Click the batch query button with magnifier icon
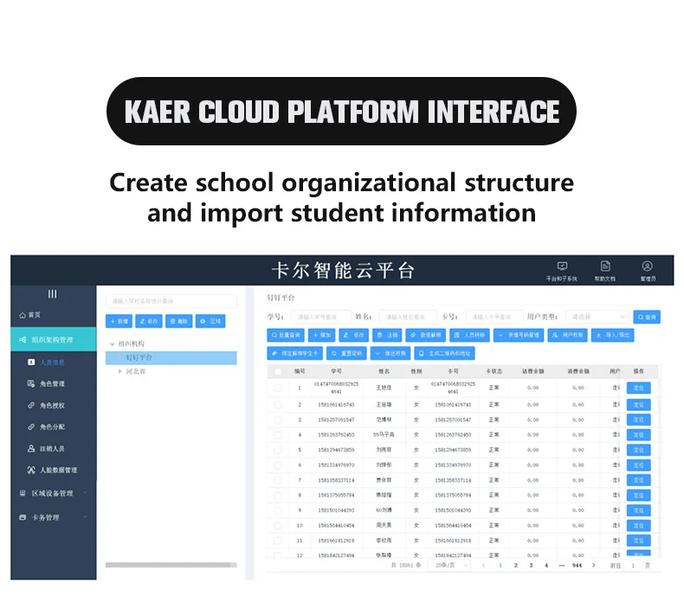The width and height of the screenshot is (684, 616). click(286, 335)
